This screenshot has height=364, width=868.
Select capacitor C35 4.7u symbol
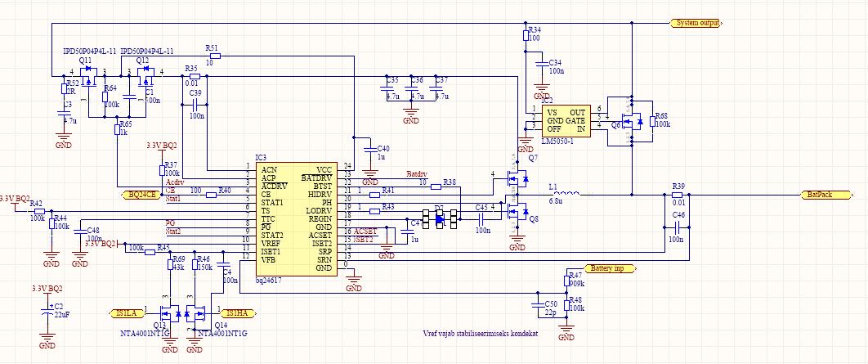point(387,88)
